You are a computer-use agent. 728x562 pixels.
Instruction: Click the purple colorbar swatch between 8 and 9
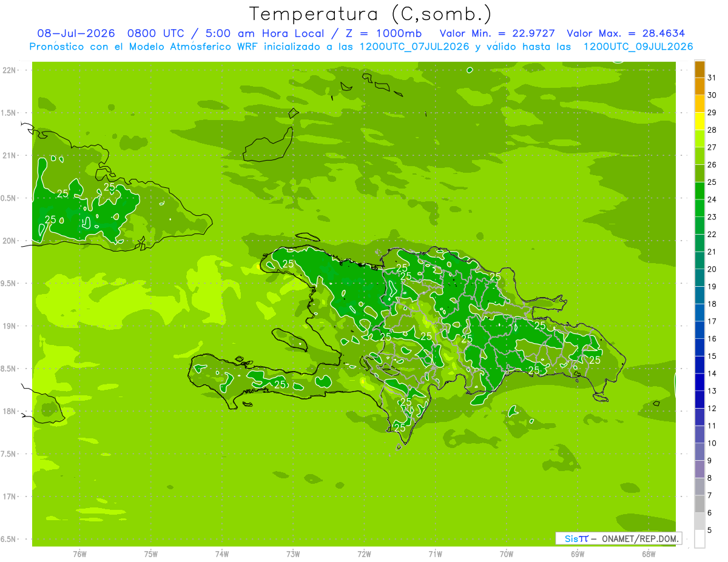click(699, 470)
